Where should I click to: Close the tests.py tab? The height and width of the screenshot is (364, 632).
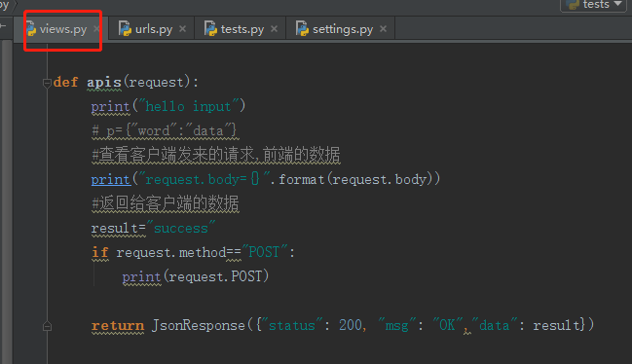click(x=274, y=28)
